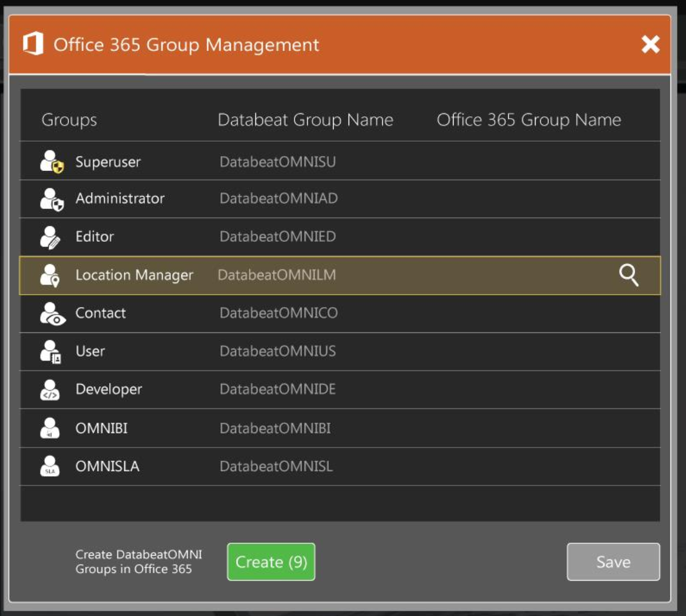Click the OMNIBI user icon
Image resolution: width=686 pixels, height=616 pixels.
coord(50,428)
